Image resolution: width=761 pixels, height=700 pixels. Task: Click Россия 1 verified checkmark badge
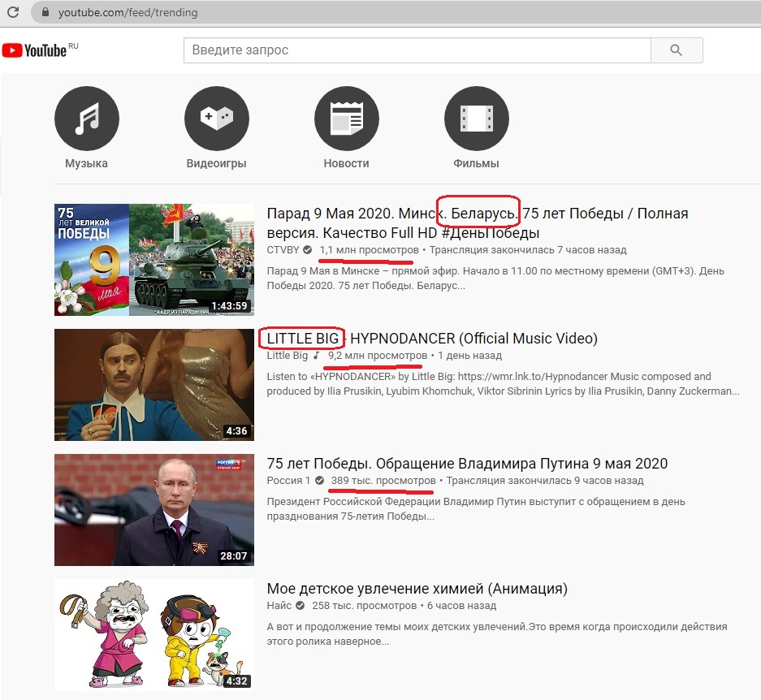pyautogui.click(x=319, y=481)
